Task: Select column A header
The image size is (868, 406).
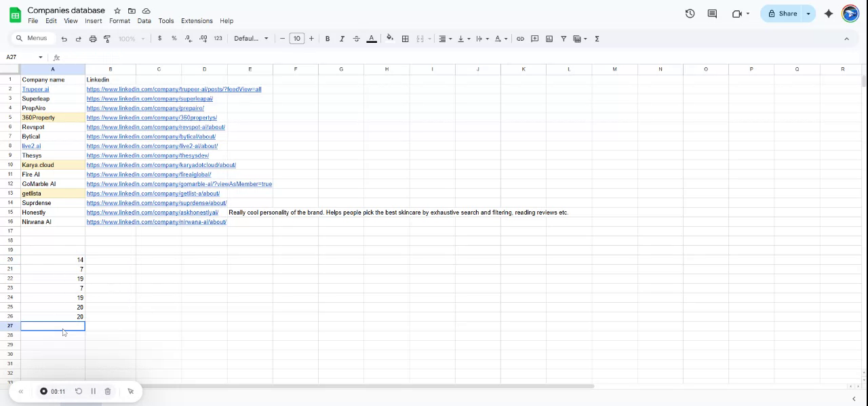Action: (53, 69)
